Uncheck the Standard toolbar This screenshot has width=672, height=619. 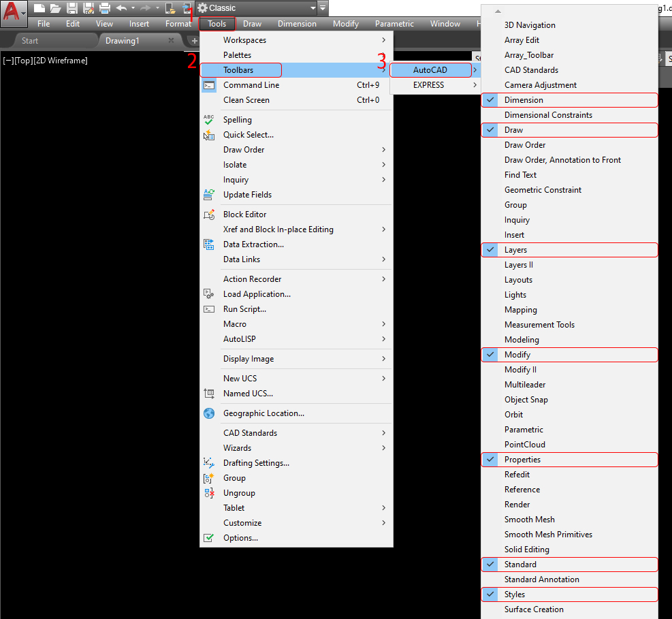click(569, 565)
